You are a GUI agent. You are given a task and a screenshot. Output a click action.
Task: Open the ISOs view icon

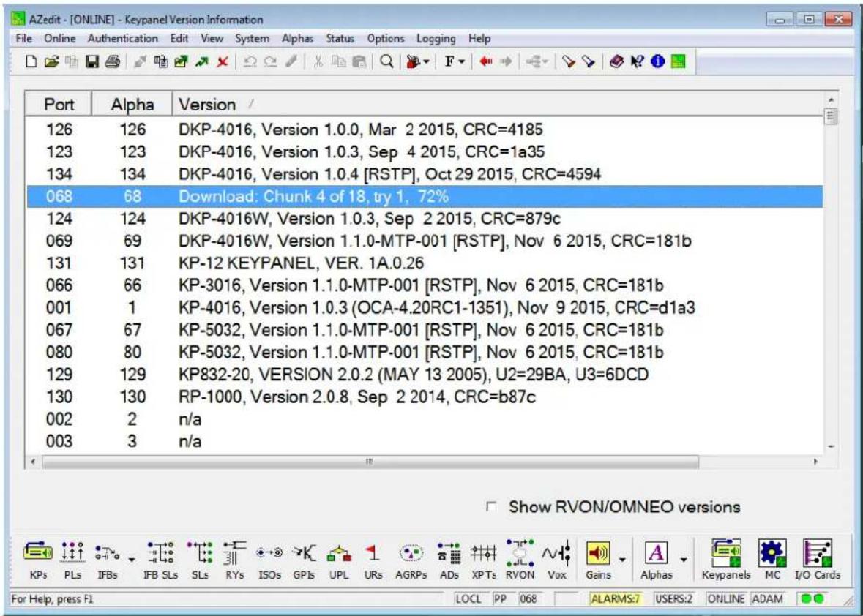269,560
